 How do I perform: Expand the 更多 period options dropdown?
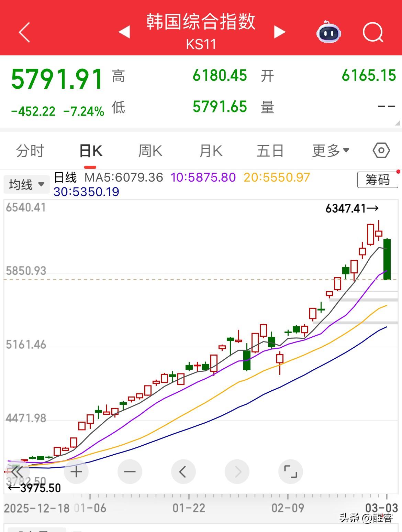(x=330, y=151)
